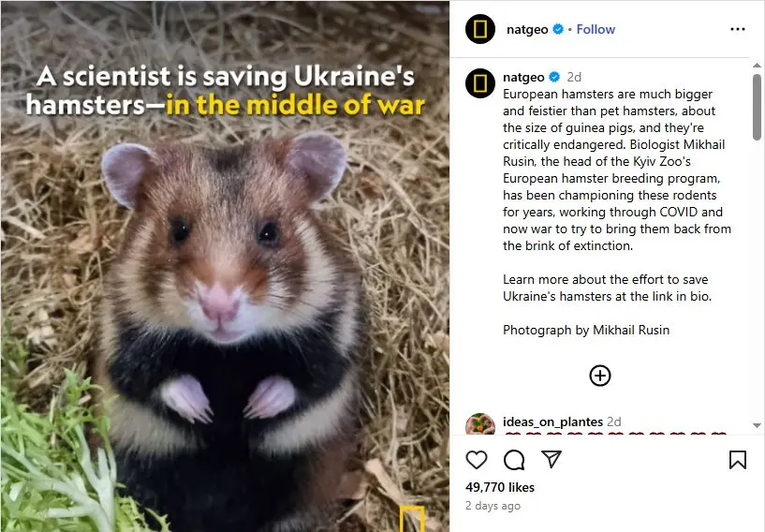Open the comment bubble icon
The image size is (765, 532).
point(514,460)
